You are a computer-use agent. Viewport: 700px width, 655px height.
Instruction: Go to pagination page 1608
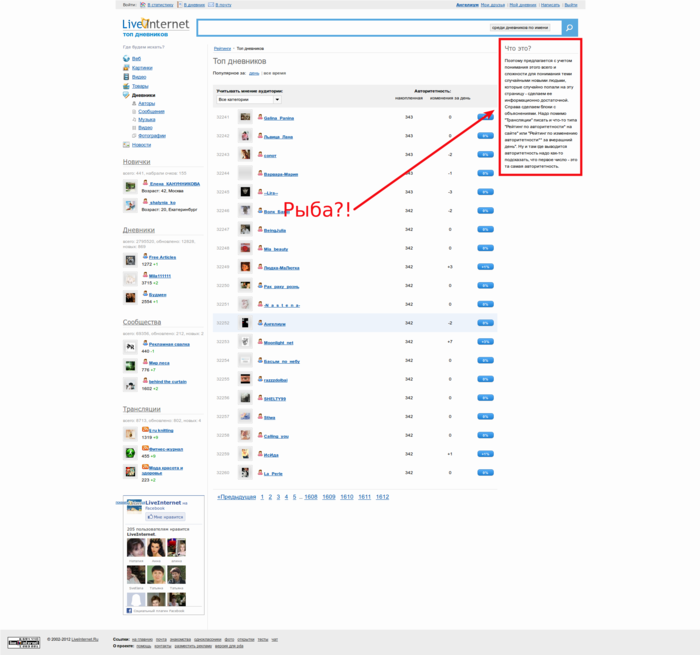point(311,497)
